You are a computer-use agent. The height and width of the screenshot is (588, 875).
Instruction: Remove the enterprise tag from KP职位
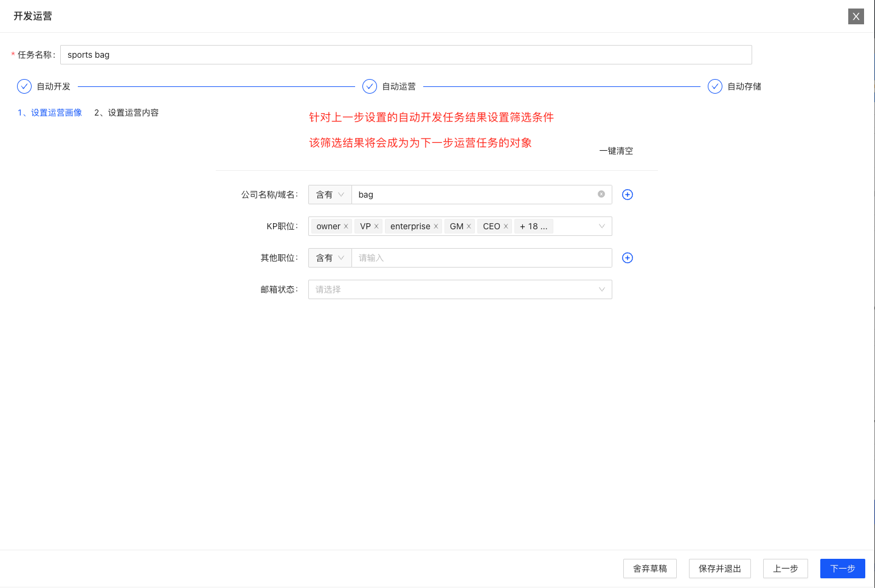click(x=436, y=226)
